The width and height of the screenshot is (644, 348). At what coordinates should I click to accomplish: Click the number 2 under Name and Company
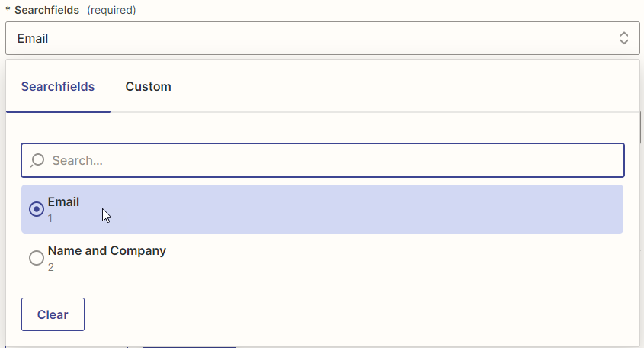click(x=50, y=267)
